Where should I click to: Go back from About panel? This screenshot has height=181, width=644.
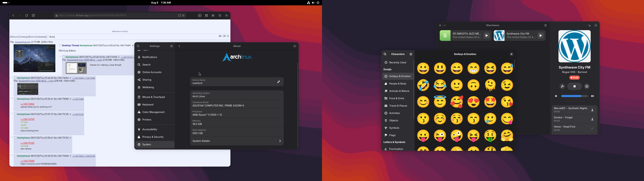179,46
